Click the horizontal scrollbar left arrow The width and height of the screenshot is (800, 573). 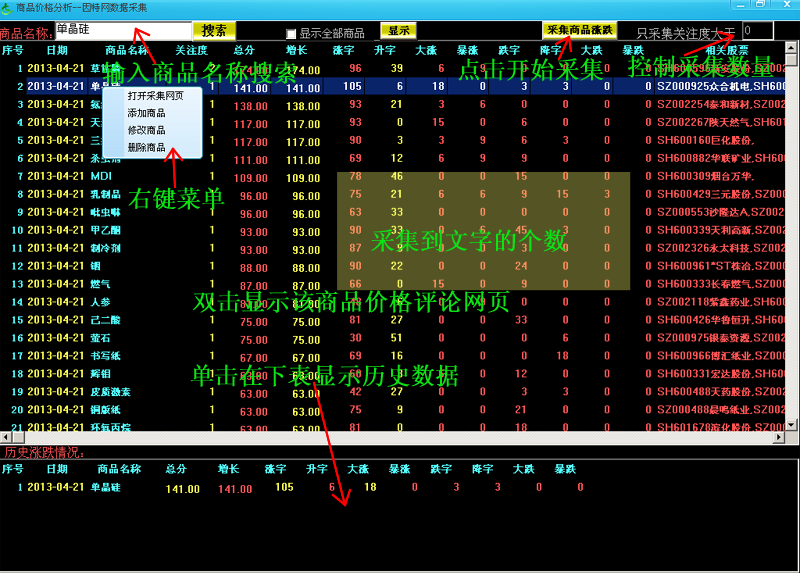click(x=6, y=437)
